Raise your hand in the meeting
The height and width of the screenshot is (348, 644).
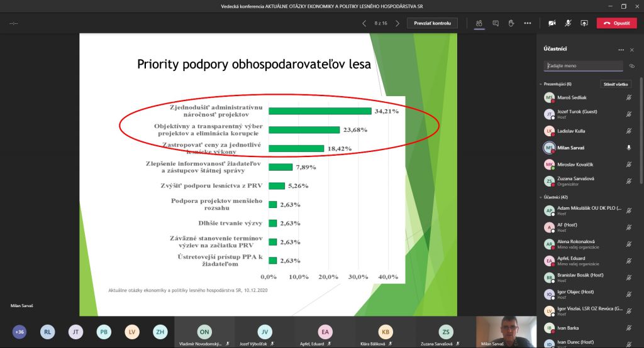tap(511, 23)
